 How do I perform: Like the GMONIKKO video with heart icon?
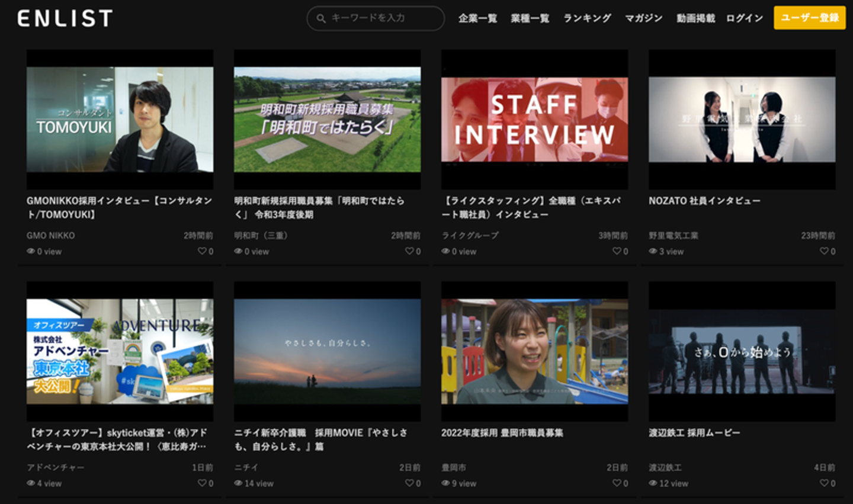(x=202, y=251)
